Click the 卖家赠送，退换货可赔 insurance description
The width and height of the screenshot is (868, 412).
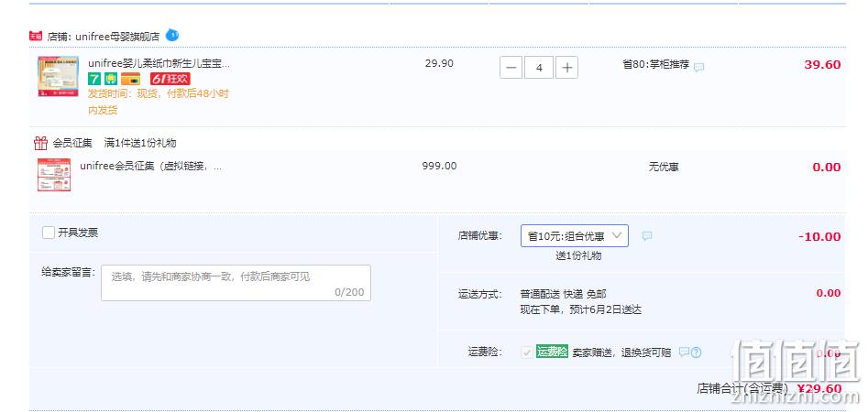(x=621, y=352)
